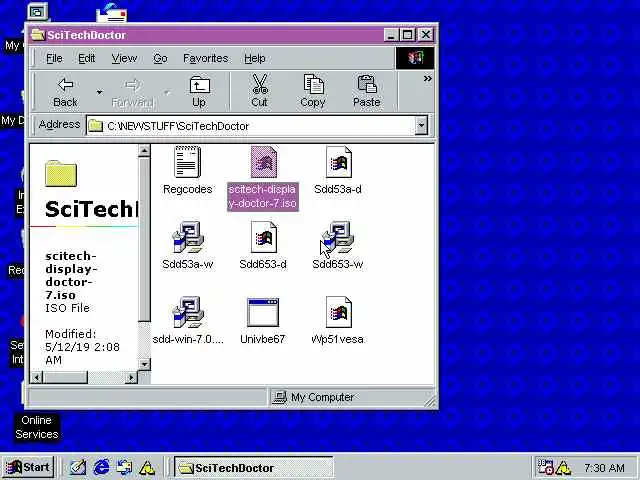Copy the selected file
Image resolution: width=640 pixels, height=480 pixels.
(x=313, y=92)
